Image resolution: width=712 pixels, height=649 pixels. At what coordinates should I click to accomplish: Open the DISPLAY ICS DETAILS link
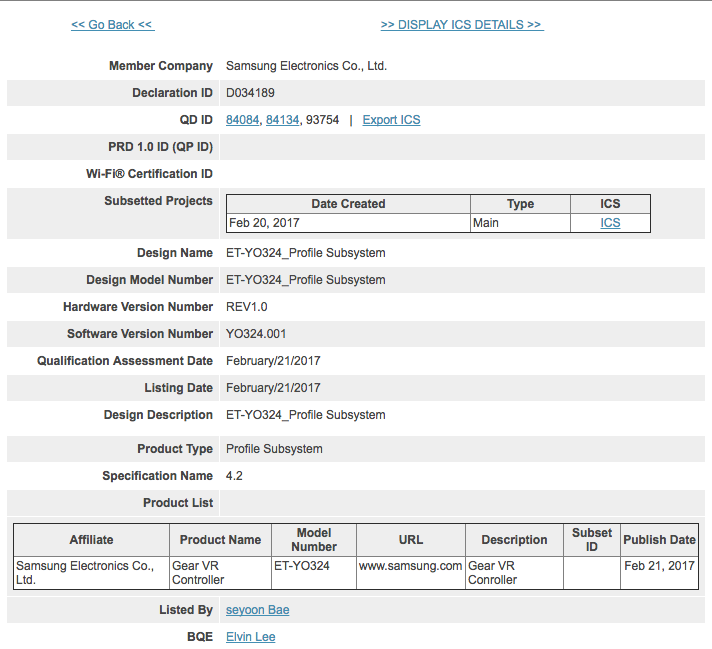click(x=461, y=25)
